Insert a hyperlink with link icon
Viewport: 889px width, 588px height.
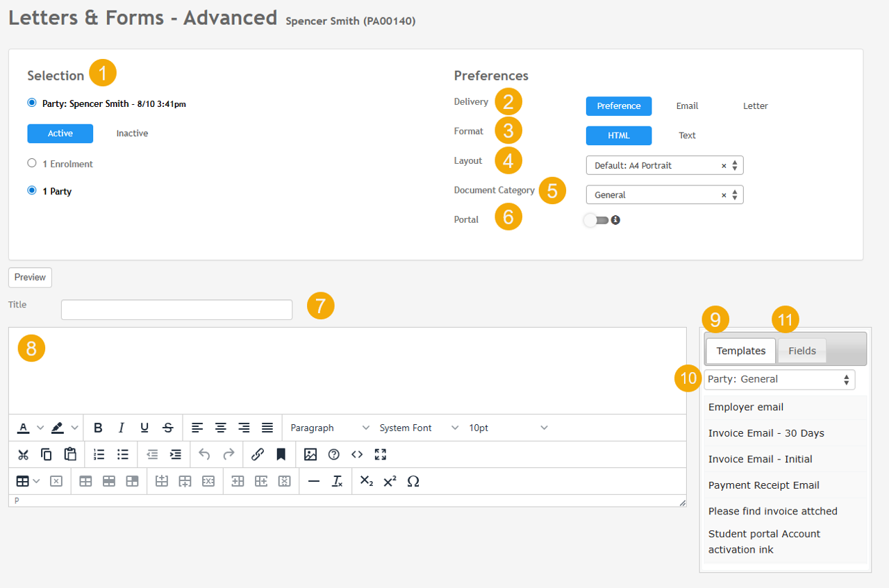click(x=258, y=454)
